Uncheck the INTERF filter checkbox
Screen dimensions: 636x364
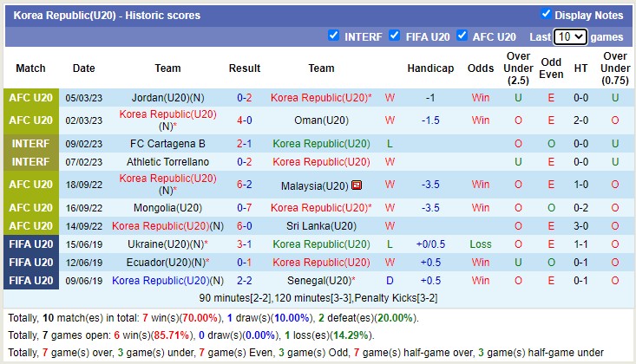coord(334,36)
